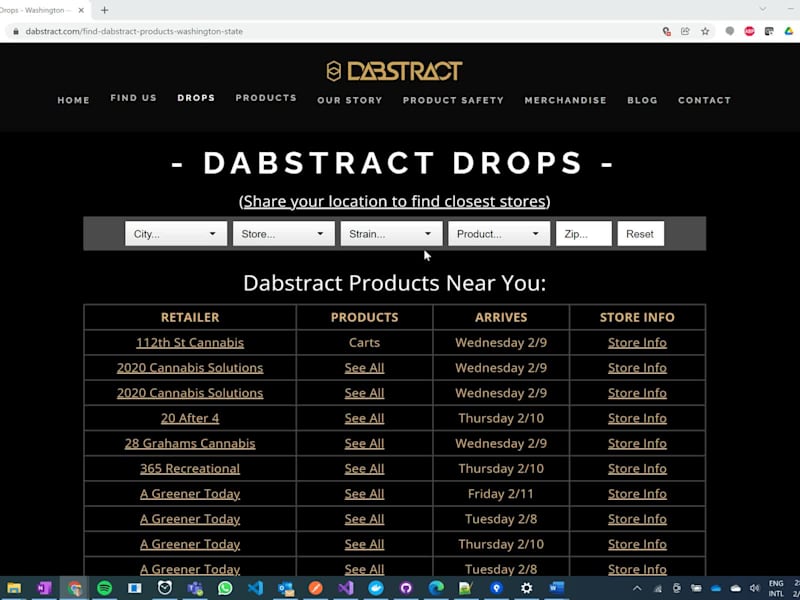Open Microsoft Teams from the taskbar
This screenshot has height=600, width=800.
195,588
